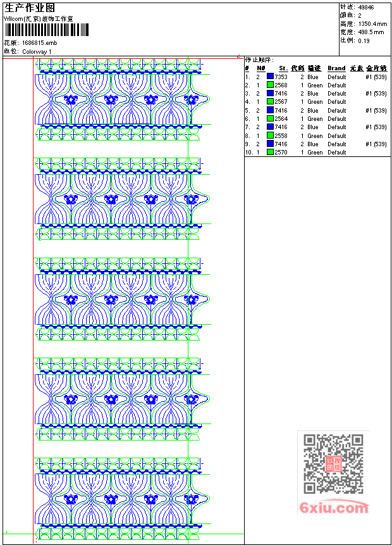Image resolution: width=392 pixels, height=545 pixels.
Task: Click the blue swatch in stop row 1
Action: (270, 77)
